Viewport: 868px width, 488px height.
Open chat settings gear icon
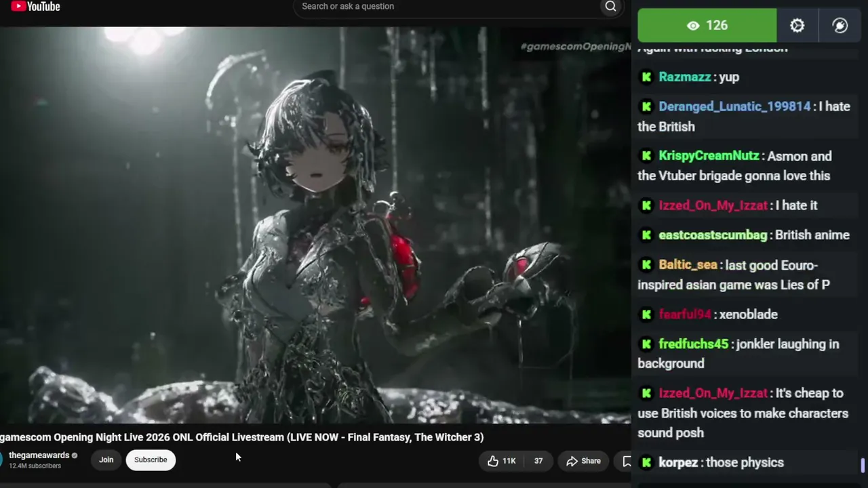click(797, 26)
